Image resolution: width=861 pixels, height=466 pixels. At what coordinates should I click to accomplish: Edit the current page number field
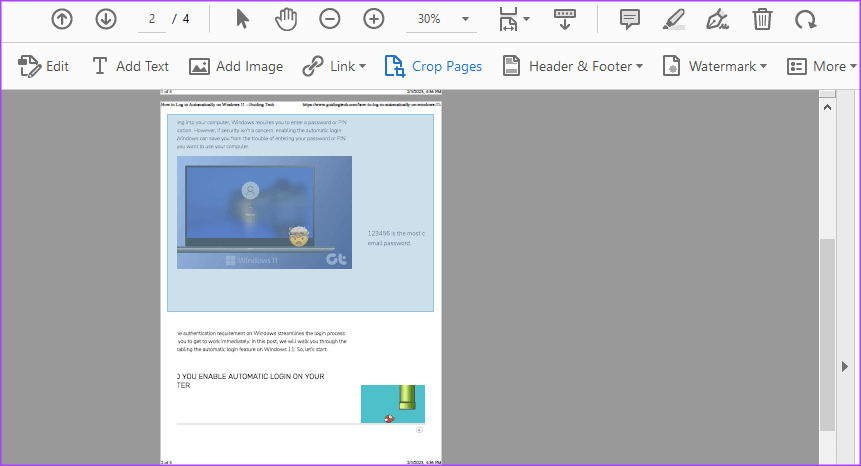click(x=152, y=20)
